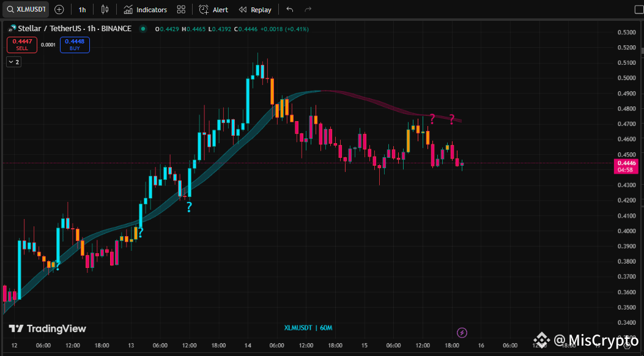644x356 pixels.
Task: Click the red 0.4447 SELL button
Action: click(22, 45)
